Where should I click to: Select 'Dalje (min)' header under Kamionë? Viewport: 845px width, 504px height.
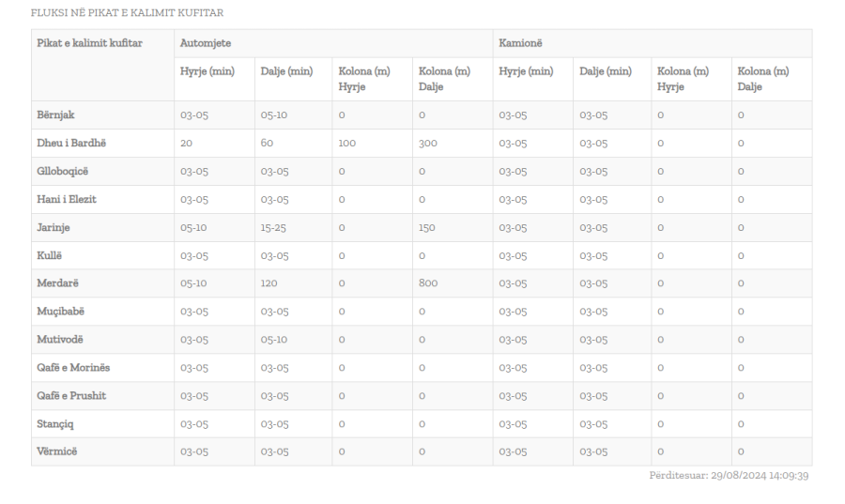click(606, 71)
